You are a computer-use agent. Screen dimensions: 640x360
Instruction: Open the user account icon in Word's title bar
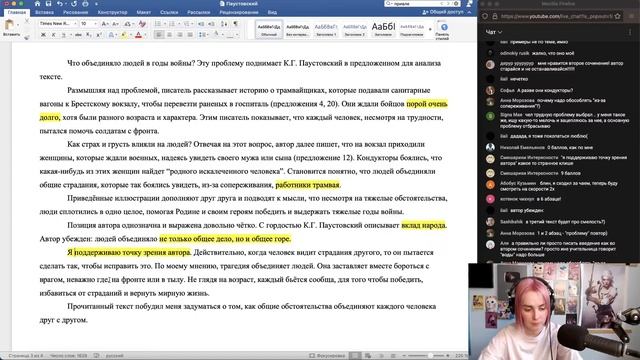(x=469, y=4)
